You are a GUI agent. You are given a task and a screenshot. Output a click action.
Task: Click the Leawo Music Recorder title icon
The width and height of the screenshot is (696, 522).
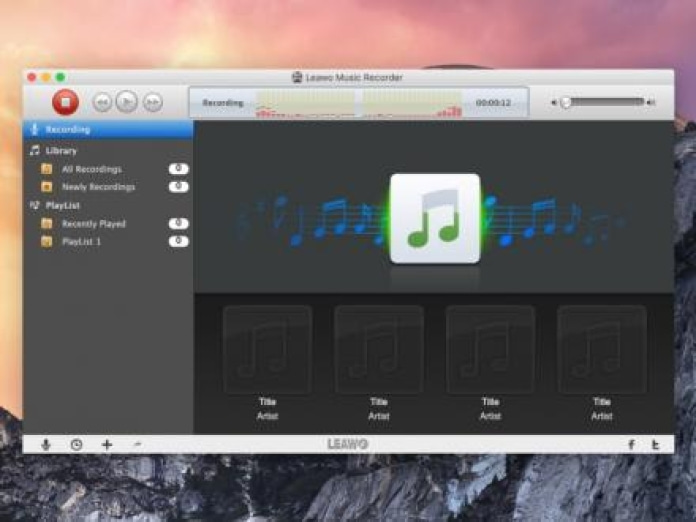click(297, 77)
